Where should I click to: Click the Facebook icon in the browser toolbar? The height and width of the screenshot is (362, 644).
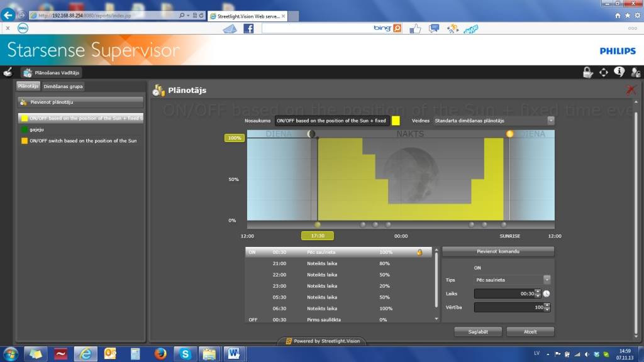(x=248, y=28)
